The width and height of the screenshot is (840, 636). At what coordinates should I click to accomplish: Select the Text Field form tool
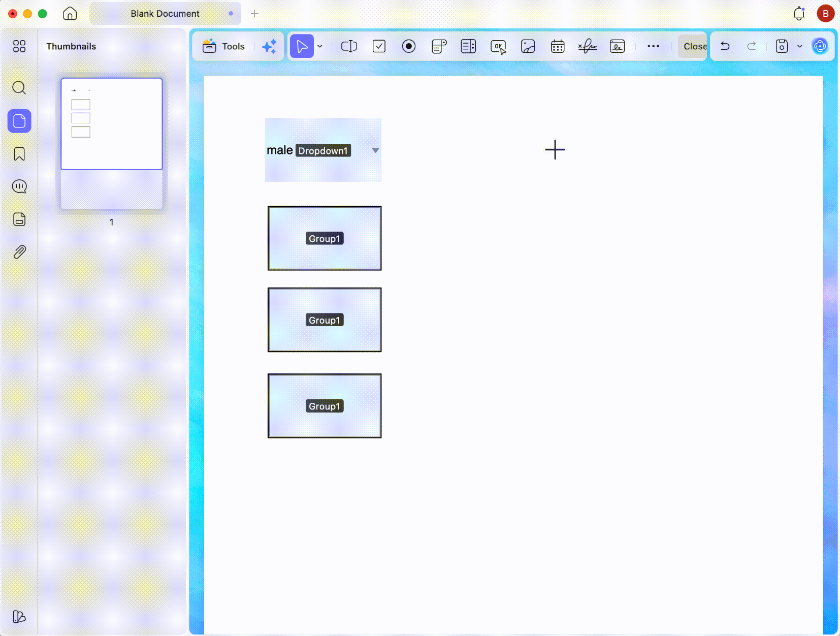[349, 46]
